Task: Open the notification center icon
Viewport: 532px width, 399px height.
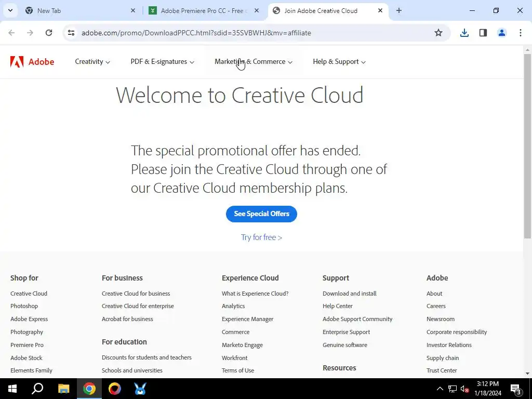Action: click(515, 389)
